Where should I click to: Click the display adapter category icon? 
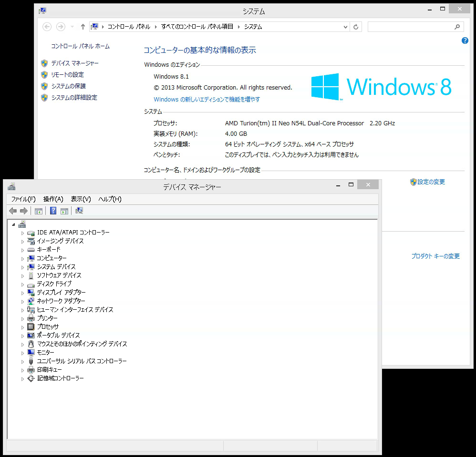pos(31,293)
